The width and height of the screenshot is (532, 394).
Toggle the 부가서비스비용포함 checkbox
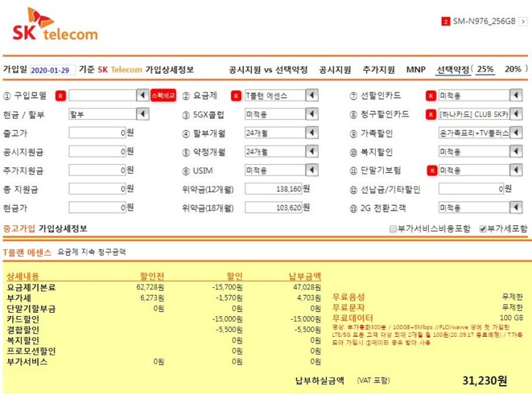click(x=393, y=229)
